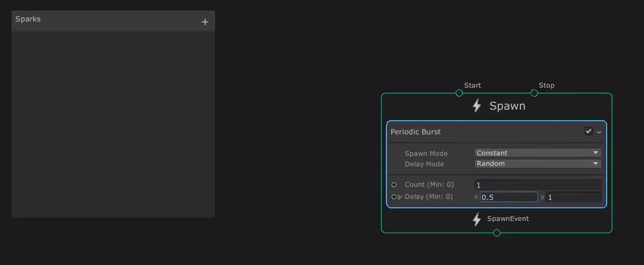Image resolution: width=644 pixels, height=265 pixels.
Task: Open the Delay Mode dropdown
Action: tap(538, 164)
